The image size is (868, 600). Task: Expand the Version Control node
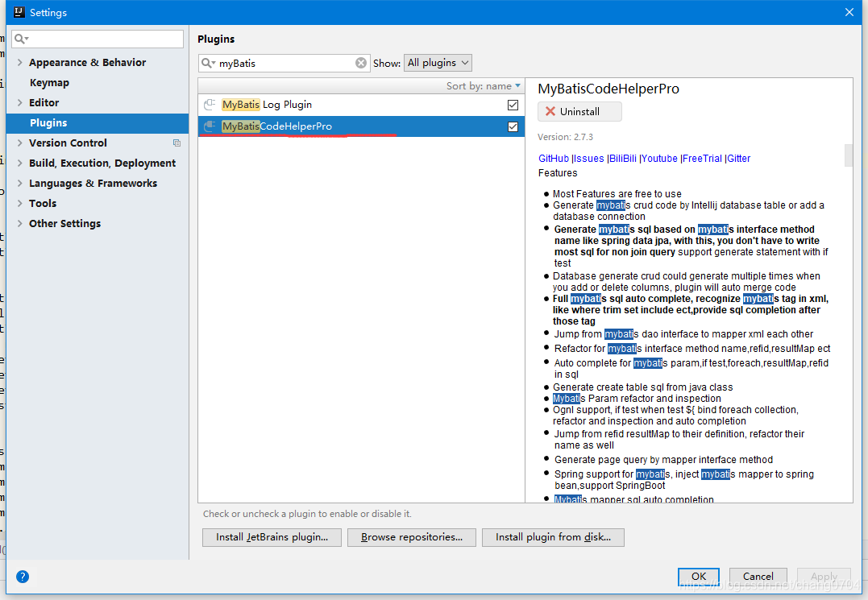click(20, 143)
